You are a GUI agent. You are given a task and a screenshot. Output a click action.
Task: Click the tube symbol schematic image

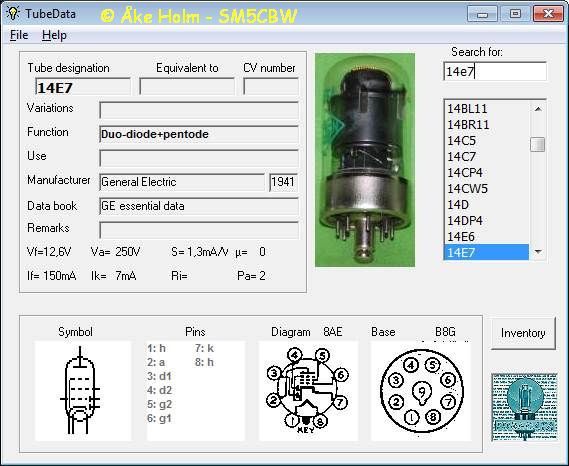pyautogui.click(x=83, y=391)
